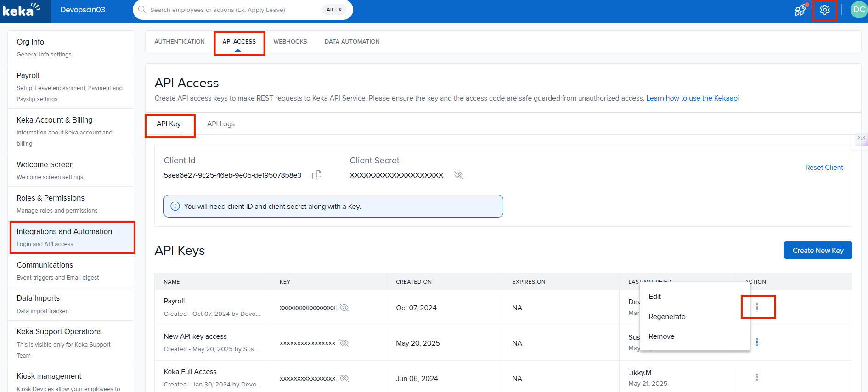Open action menu for New API key access
This screenshot has width=868, height=392.
pos(757,342)
